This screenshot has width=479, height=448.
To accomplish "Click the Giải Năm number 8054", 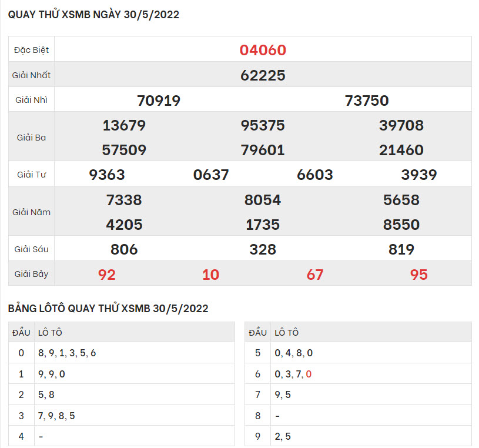I will (x=263, y=200).
